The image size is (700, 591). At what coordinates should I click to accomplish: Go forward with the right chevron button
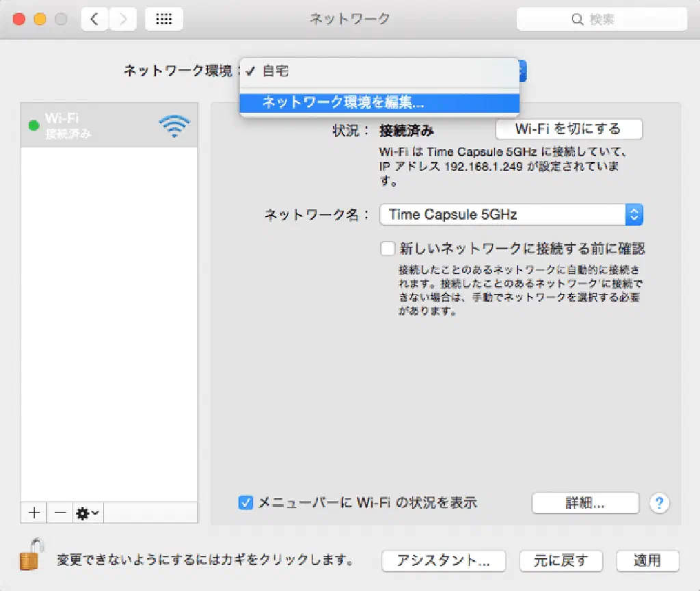click(x=123, y=19)
